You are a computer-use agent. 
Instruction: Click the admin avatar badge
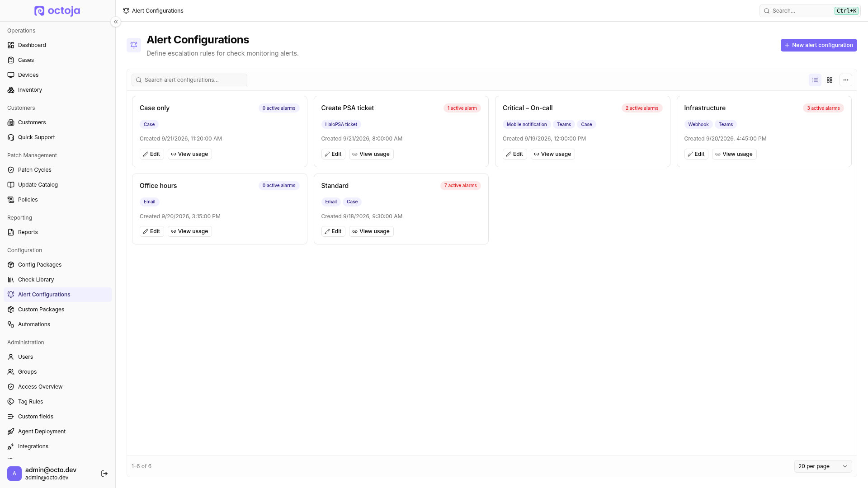point(14,474)
